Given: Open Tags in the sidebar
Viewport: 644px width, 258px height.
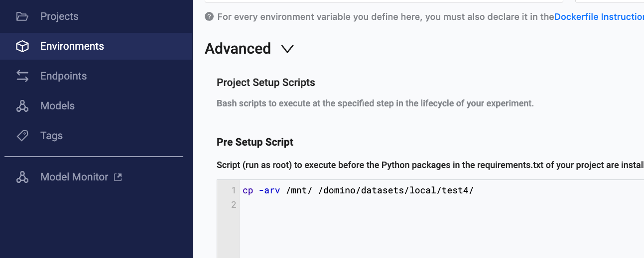Looking at the screenshot, I should (96, 136).
